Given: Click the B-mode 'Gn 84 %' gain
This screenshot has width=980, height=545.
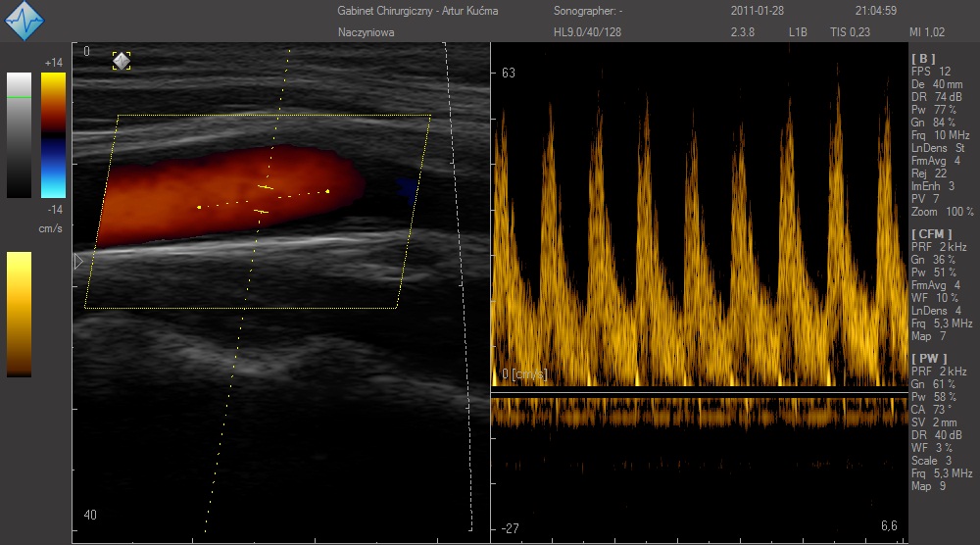Looking at the screenshot, I should point(933,123).
